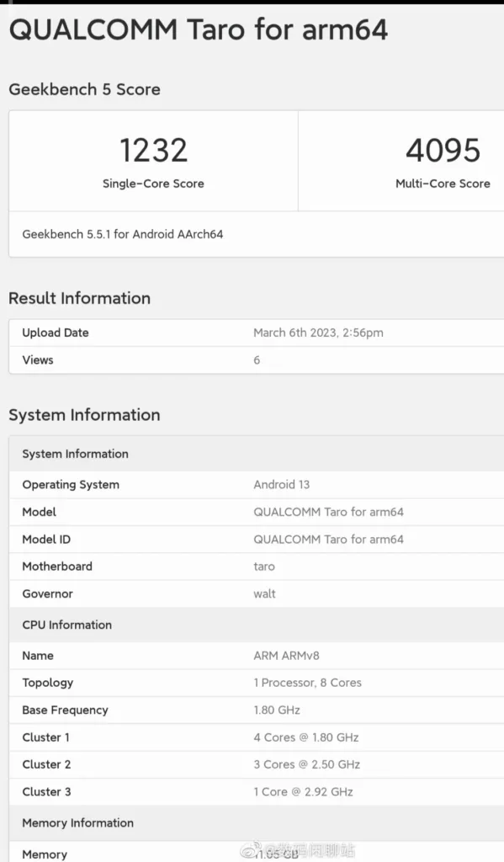Image resolution: width=504 pixels, height=862 pixels.
Task: Click the Memory Information section header
Action: [256, 822]
